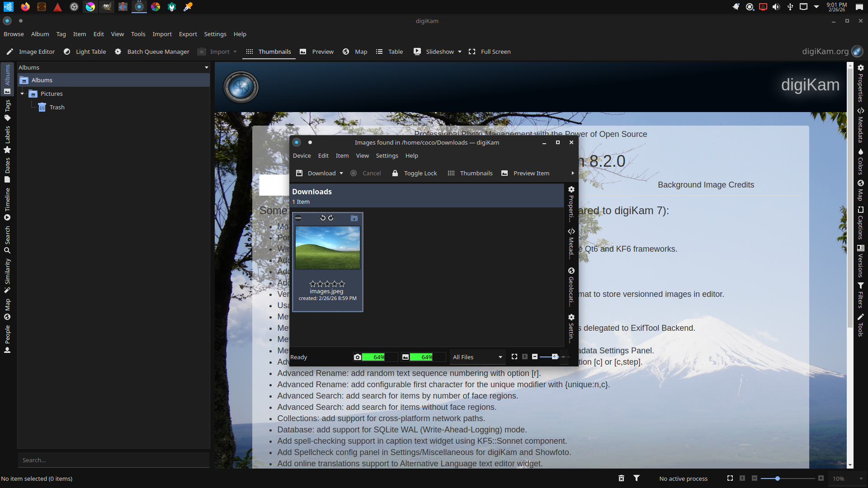Open the Search left sidebar tab
The image size is (868, 488).
[7, 239]
